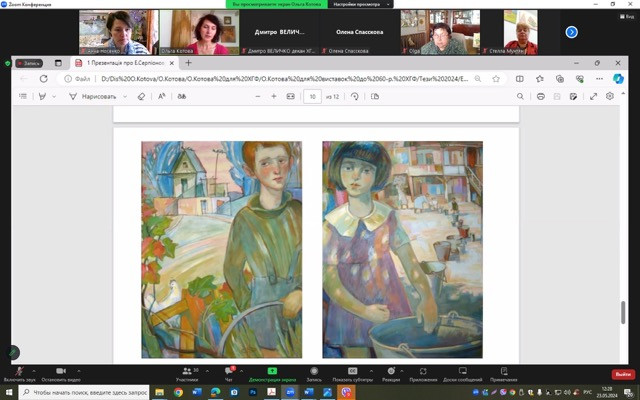The width and height of the screenshot is (640, 400).
Task: Start recording with Record button
Action: click(314, 372)
